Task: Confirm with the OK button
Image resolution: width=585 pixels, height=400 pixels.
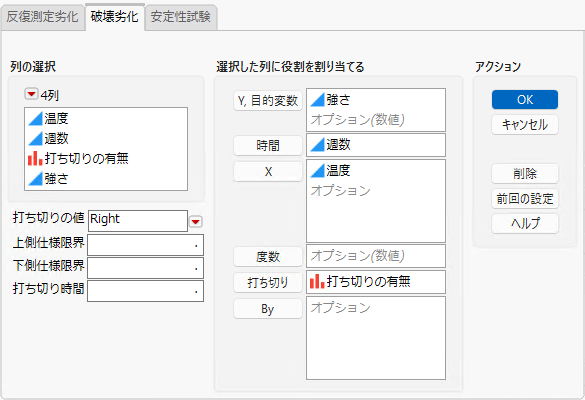Action: coord(525,100)
